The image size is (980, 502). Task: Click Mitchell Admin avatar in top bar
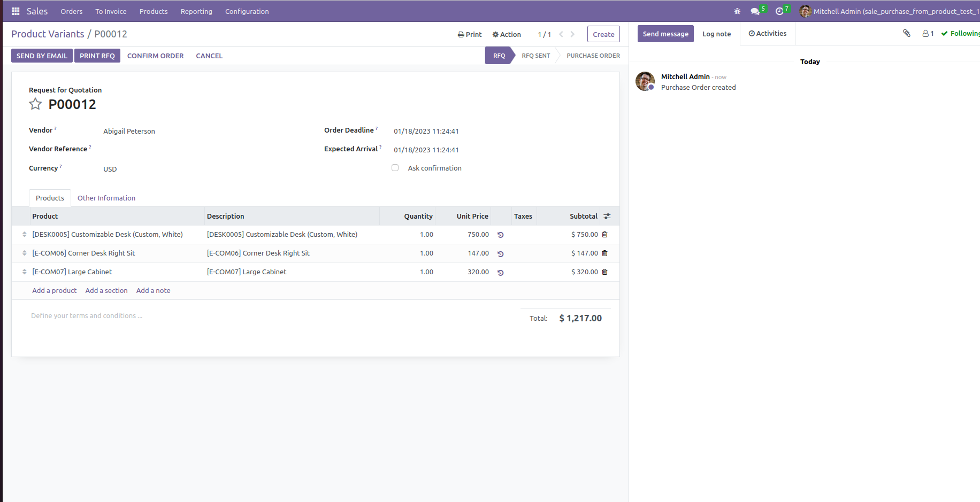[x=805, y=11]
